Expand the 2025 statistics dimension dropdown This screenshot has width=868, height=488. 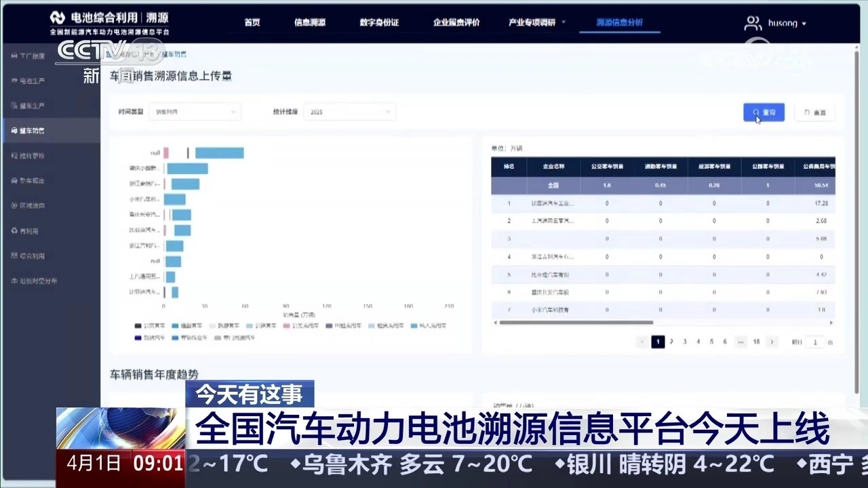[349, 112]
